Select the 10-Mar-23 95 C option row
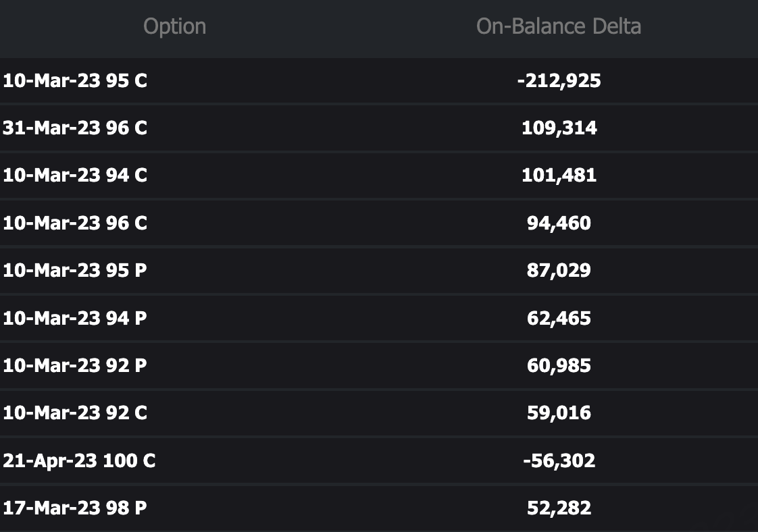The width and height of the screenshot is (758, 532). pyautogui.click(x=75, y=81)
